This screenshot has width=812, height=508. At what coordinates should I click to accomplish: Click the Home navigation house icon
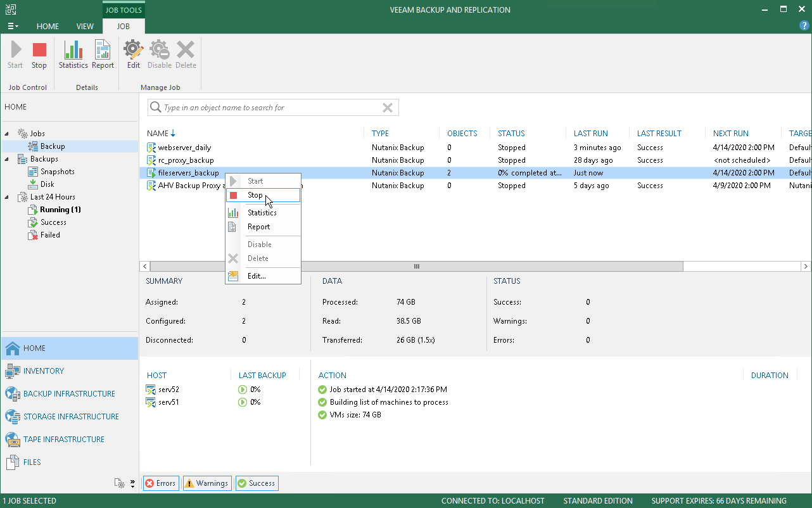click(x=13, y=348)
